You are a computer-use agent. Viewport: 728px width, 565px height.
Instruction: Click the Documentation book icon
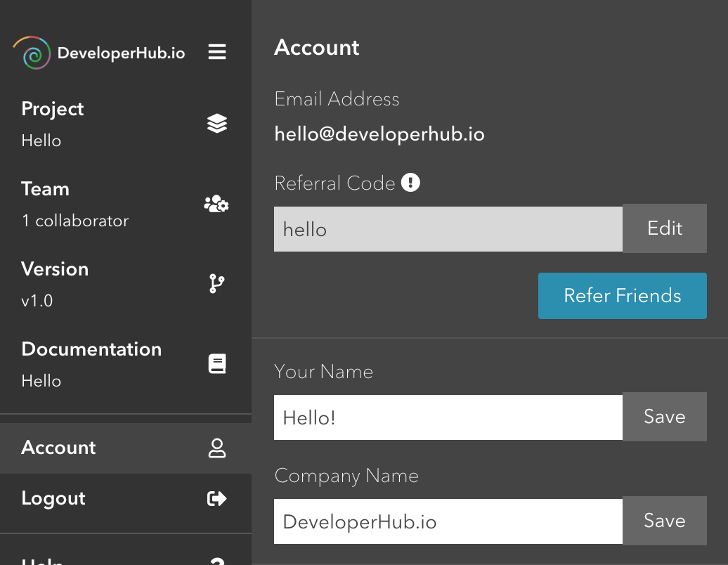click(x=217, y=364)
